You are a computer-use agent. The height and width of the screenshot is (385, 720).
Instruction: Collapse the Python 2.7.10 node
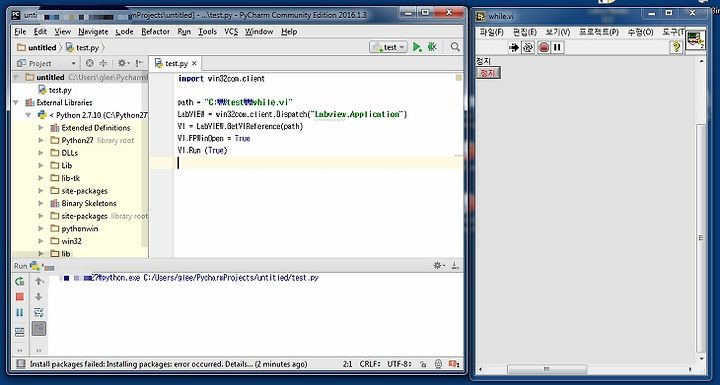click(28, 115)
